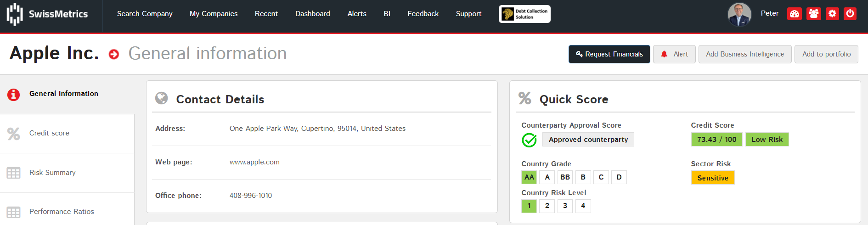Open the red settings gear icon
This screenshot has width=868, height=225.
832,14
